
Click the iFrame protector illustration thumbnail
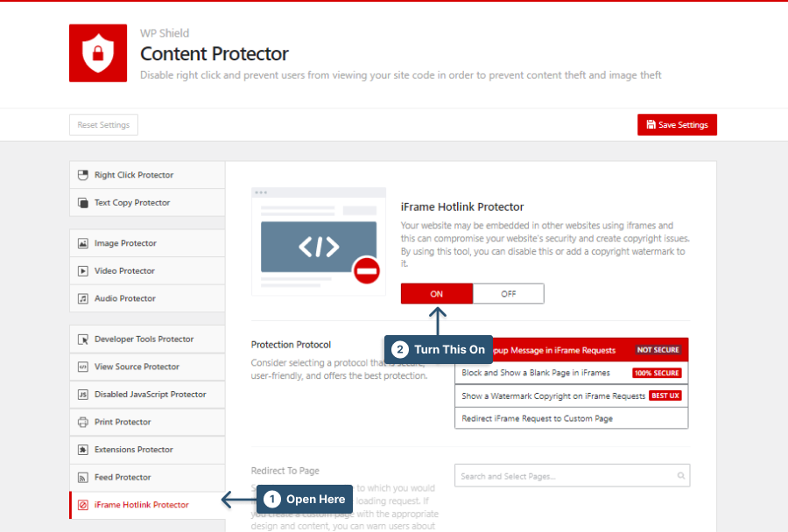coord(319,241)
